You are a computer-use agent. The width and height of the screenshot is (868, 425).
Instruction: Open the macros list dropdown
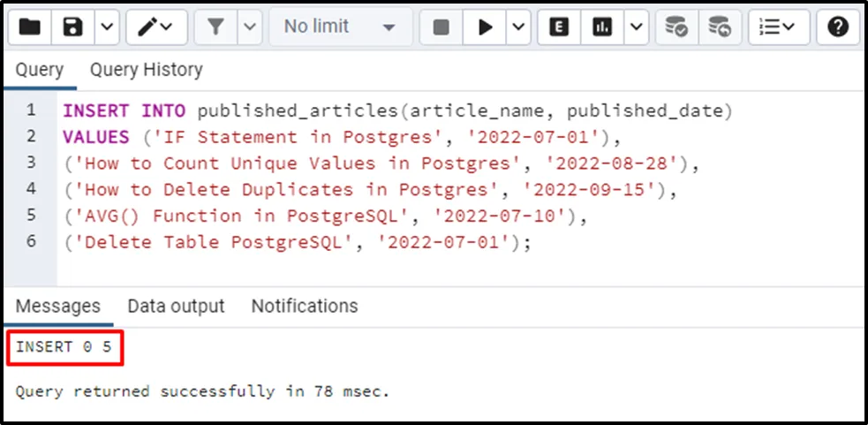click(778, 27)
